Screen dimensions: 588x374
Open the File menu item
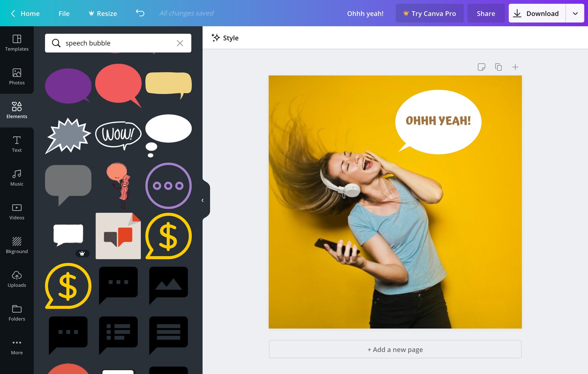[x=64, y=13]
